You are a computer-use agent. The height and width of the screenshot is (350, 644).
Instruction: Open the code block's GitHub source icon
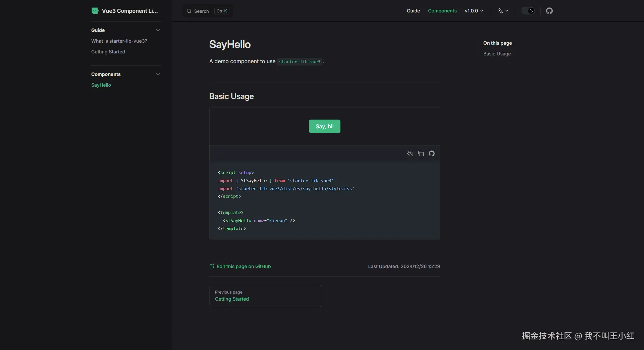tap(432, 154)
